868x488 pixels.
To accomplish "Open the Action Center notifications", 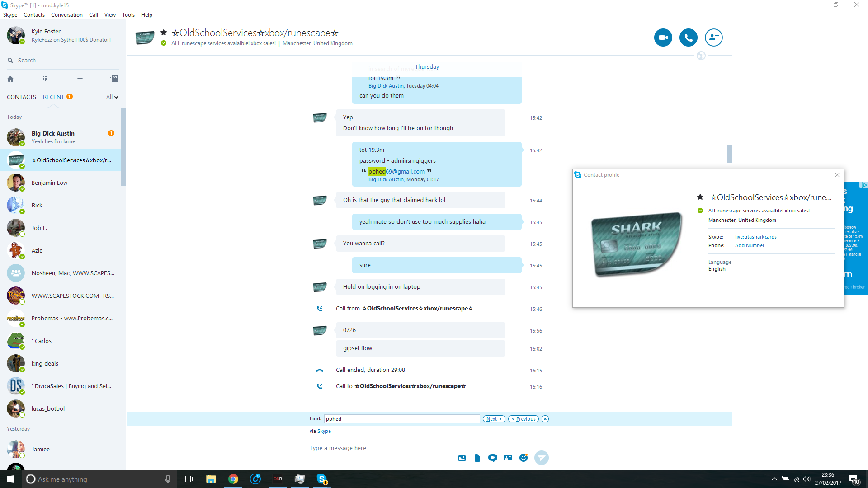I will pos(854,479).
